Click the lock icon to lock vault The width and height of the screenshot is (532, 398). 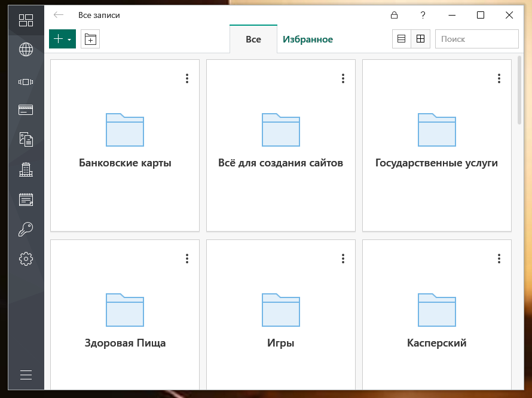(x=394, y=15)
